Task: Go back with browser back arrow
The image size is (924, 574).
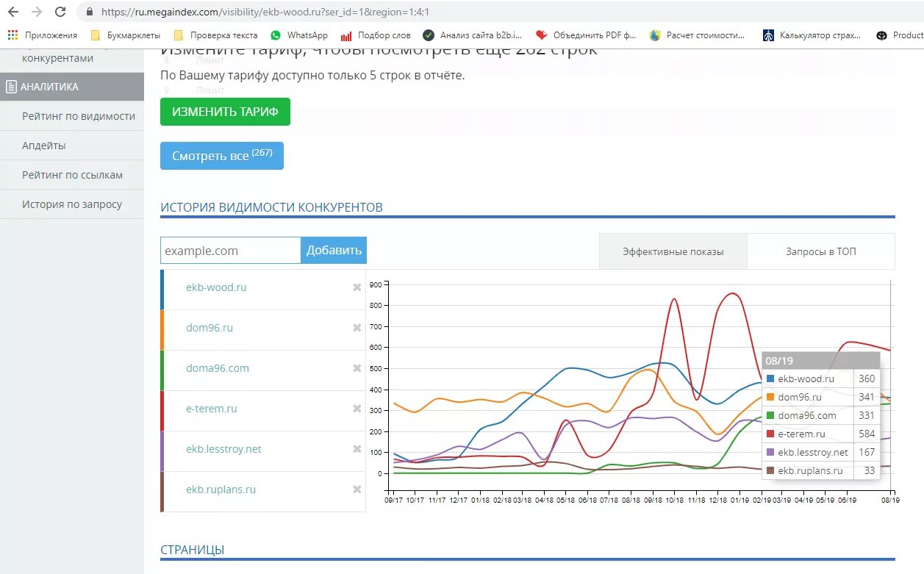Action: 12,12
